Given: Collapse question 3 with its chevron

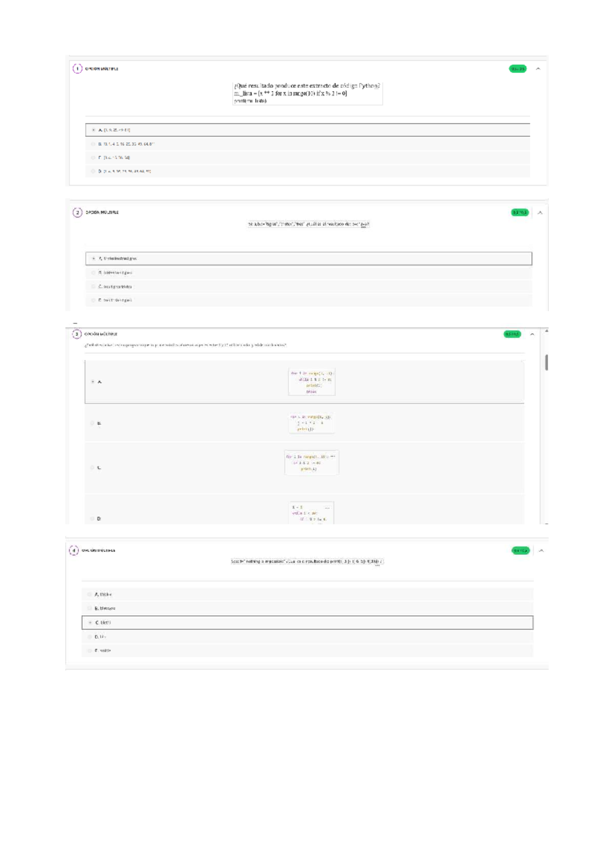Looking at the screenshot, I should tap(532, 334).
